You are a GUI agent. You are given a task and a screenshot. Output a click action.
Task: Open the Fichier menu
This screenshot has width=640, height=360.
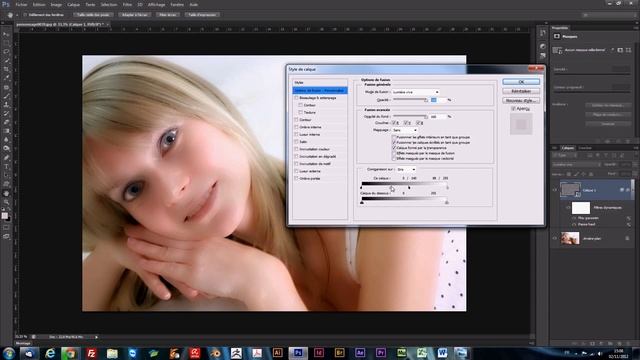point(21,4)
